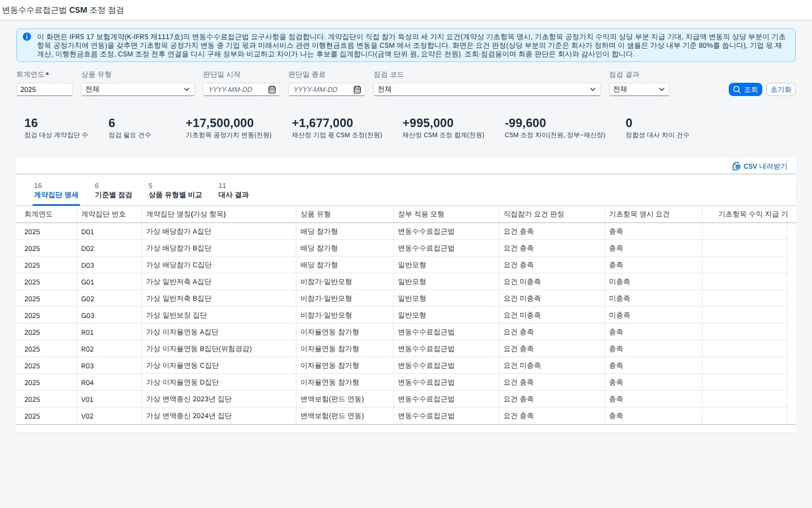Click the CSV 내려받기 download button
This screenshot has width=812, height=508.
click(x=760, y=166)
